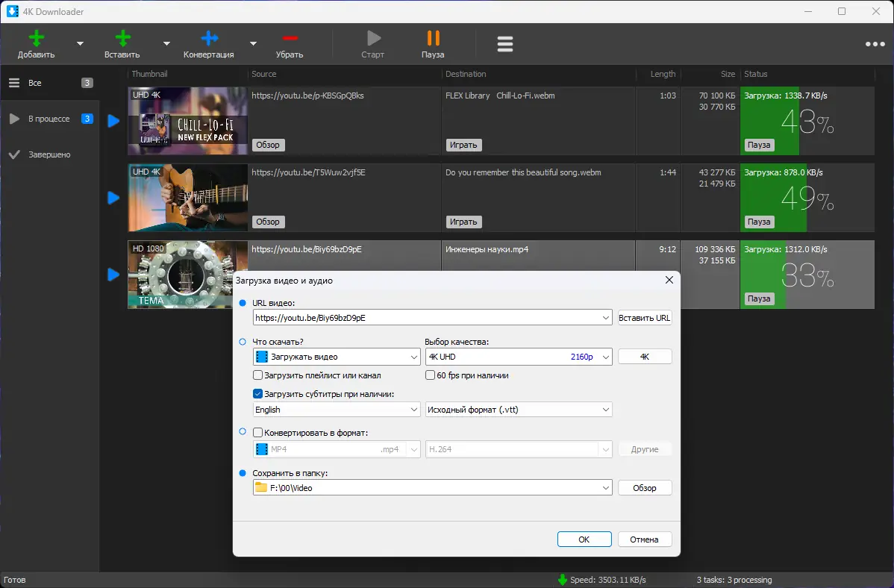Click the blue Конвертация plus icon
Image resolution: width=894 pixels, height=588 pixels.
pos(209,38)
